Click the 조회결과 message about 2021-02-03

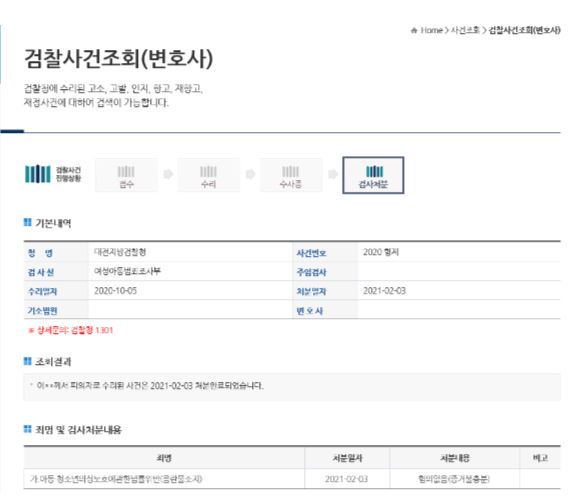tap(150, 386)
